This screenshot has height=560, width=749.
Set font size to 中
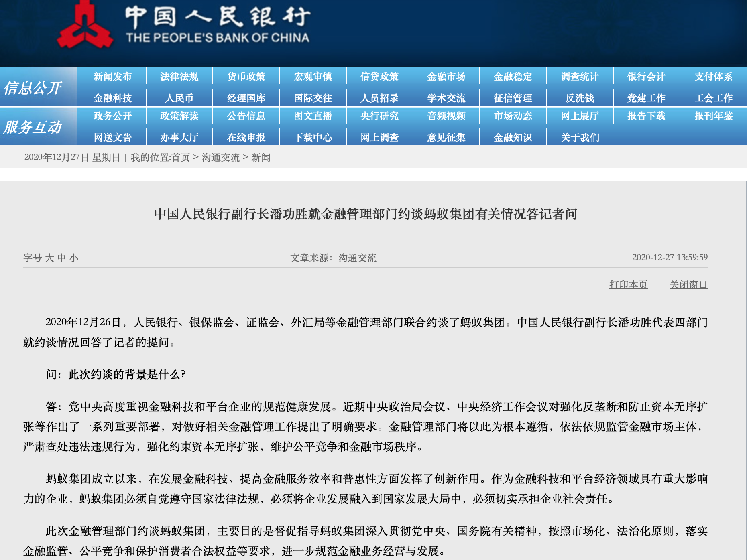61,258
